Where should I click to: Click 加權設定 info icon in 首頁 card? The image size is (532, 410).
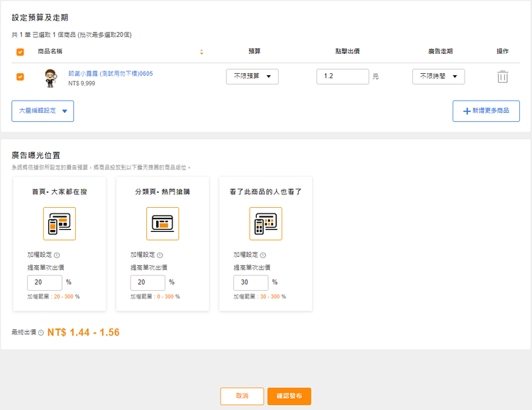pos(57,255)
